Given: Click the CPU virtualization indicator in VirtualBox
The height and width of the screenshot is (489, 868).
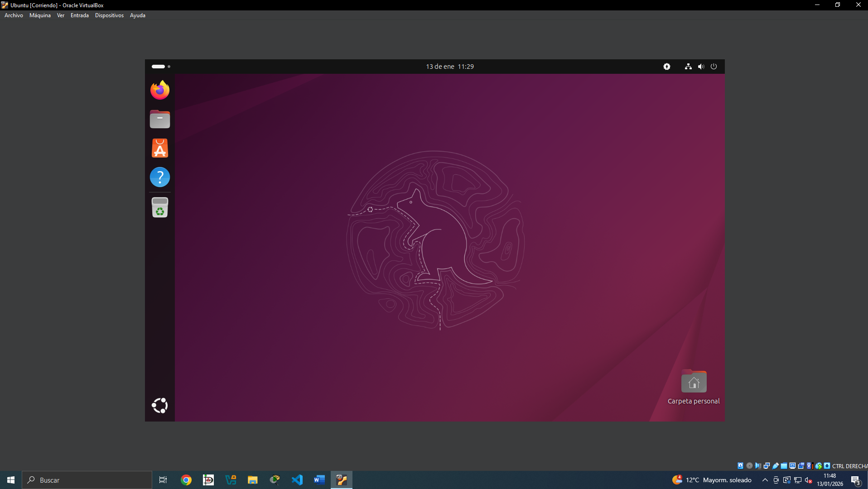Looking at the screenshot, I should tap(810, 465).
